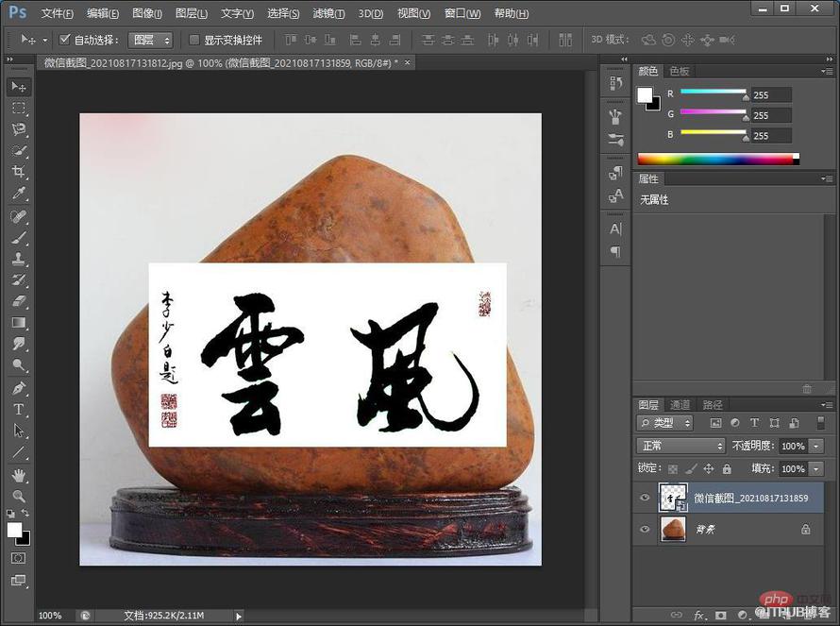Toggle lock transparent pixels

[673, 469]
